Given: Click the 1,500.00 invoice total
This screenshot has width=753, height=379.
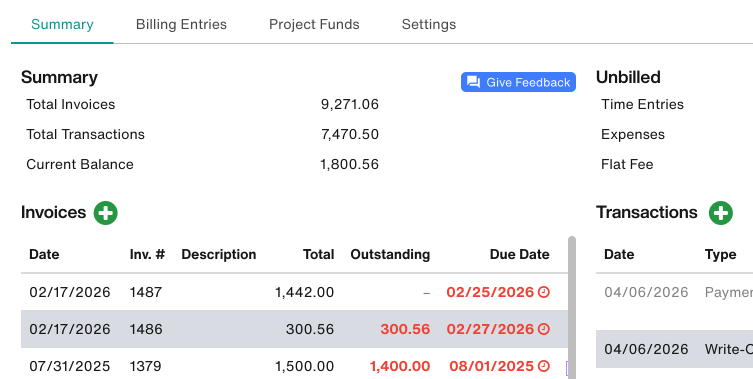Looking at the screenshot, I should point(304,366).
